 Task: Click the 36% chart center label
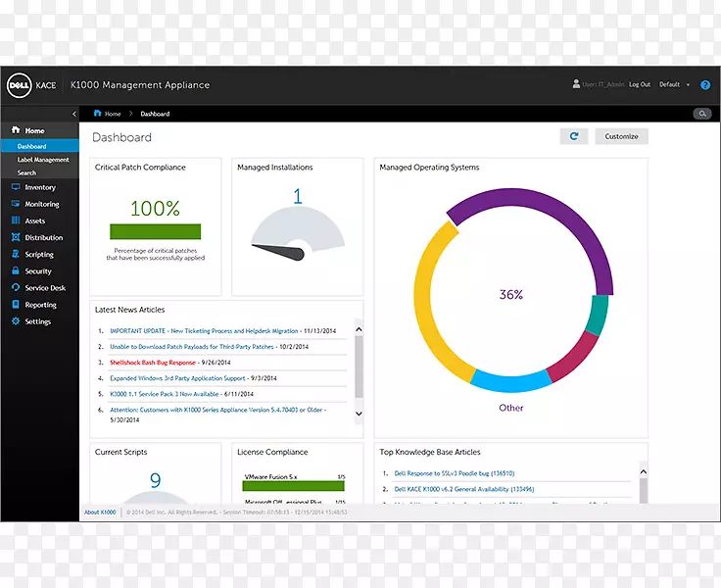click(511, 294)
